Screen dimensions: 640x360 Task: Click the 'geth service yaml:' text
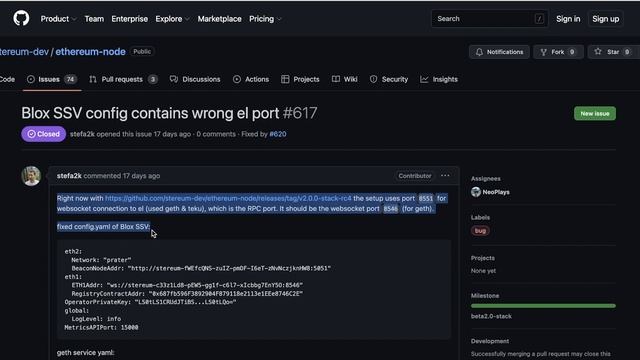coord(85,353)
